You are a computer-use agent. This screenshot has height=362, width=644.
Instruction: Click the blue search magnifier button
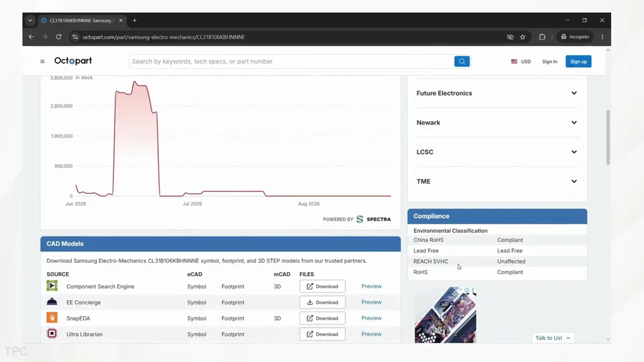pyautogui.click(x=462, y=61)
